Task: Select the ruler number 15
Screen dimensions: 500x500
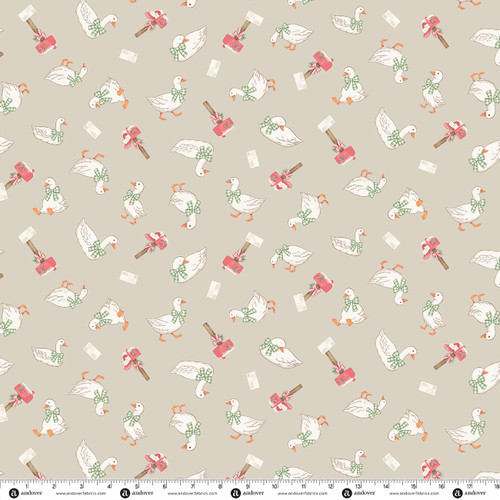Action: [414, 487]
